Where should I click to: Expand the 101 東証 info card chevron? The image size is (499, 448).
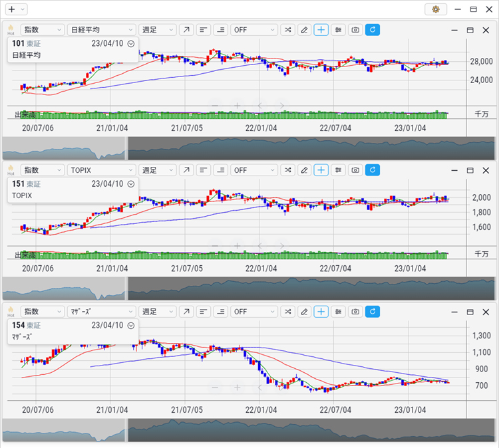coord(131,43)
